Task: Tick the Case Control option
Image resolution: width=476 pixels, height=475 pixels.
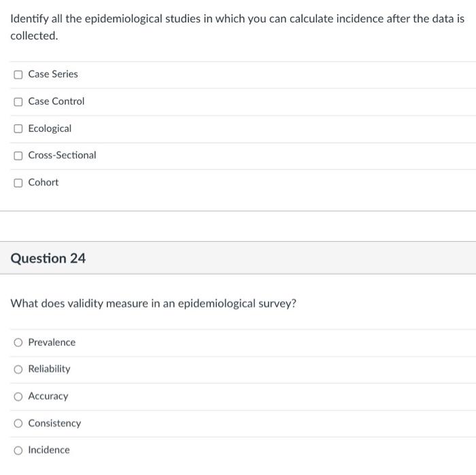Action: point(18,101)
